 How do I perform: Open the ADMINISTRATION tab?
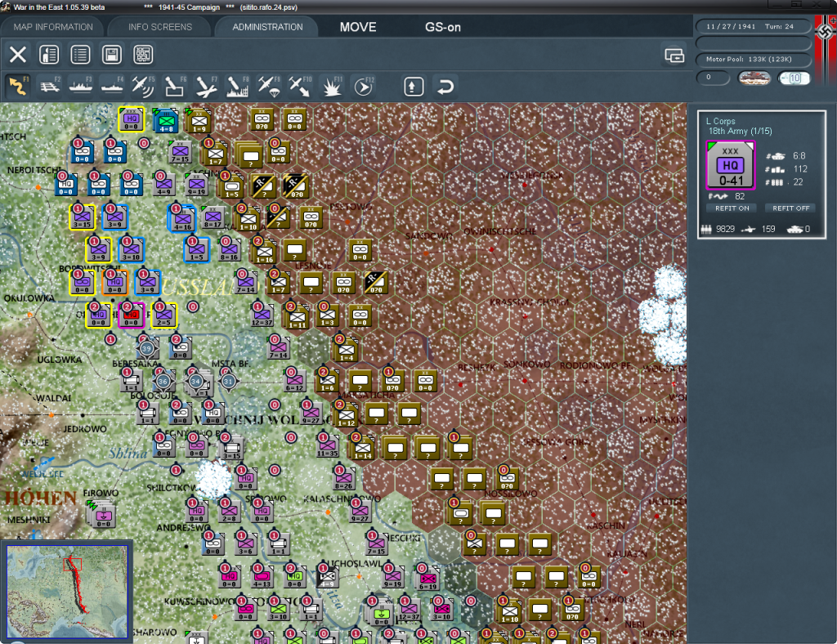click(267, 27)
